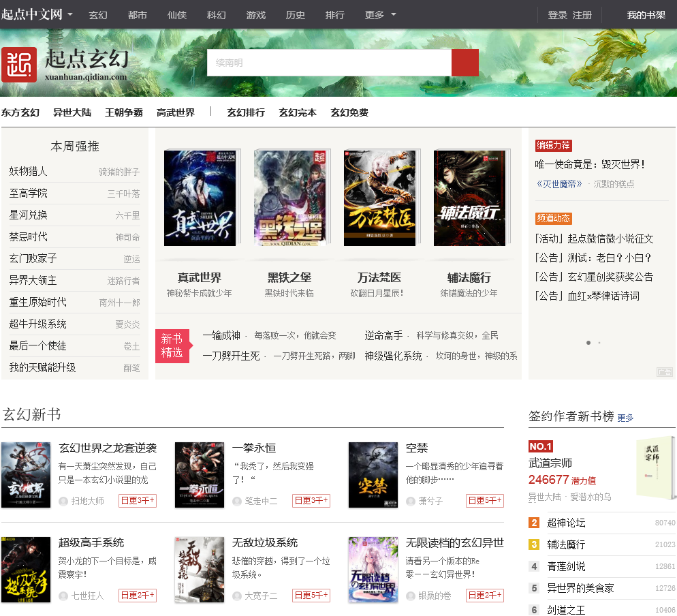
Task: Click the 超级高手系统 cover thumbnail
Action: [26, 570]
